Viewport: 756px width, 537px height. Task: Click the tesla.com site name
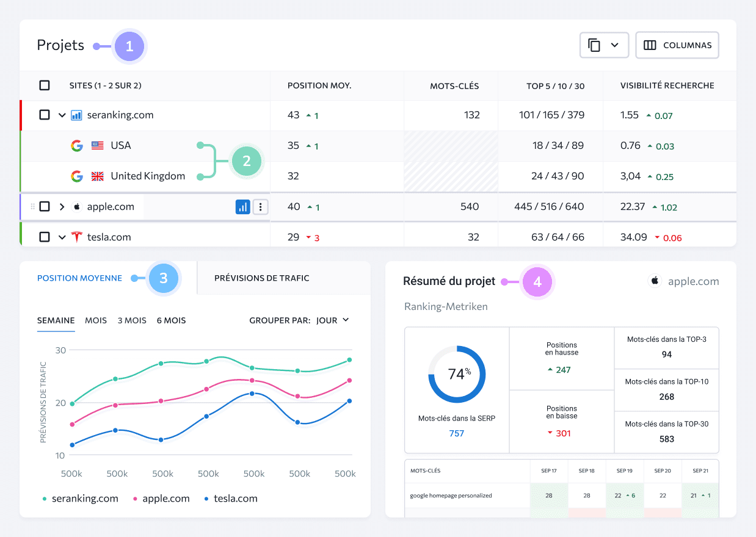click(x=109, y=237)
